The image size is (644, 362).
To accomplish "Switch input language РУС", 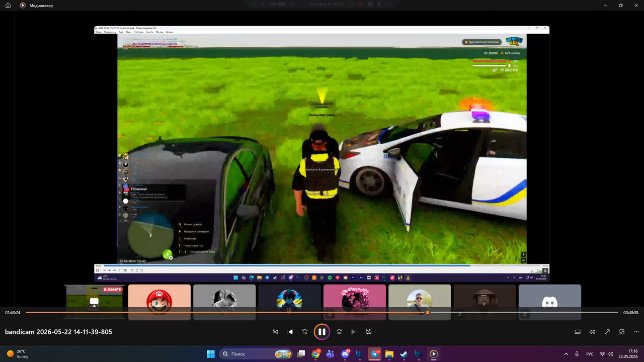I will (x=590, y=354).
